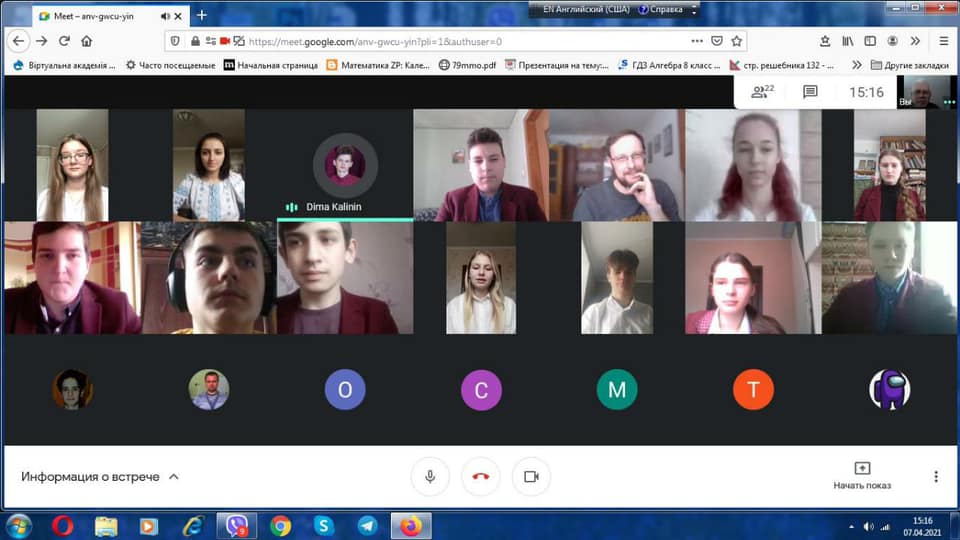The width and height of the screenshot is (960, 540).
Task: Open Telegram from the taskbar
Action: 367,526
